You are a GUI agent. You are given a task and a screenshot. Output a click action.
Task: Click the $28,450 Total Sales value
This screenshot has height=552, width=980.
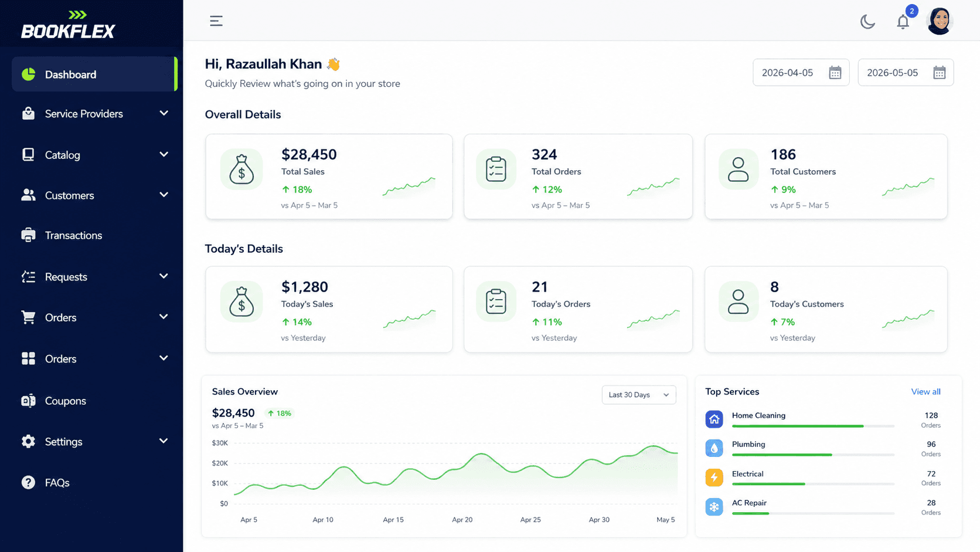click(309, 154)
